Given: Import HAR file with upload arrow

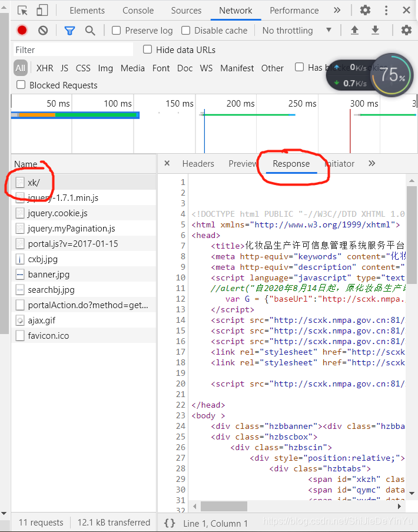Looking at the screenshot, I should (x=354, y=31).
